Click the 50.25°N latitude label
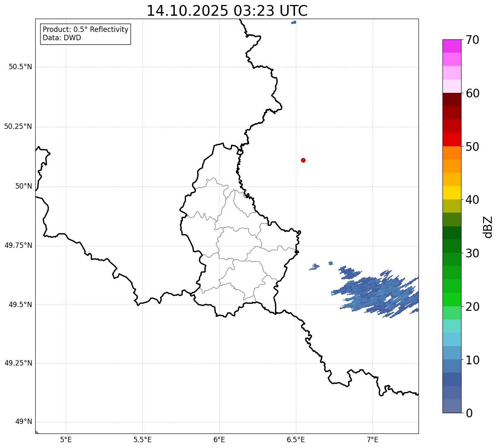498x448 pixels. tap(18, 126)
